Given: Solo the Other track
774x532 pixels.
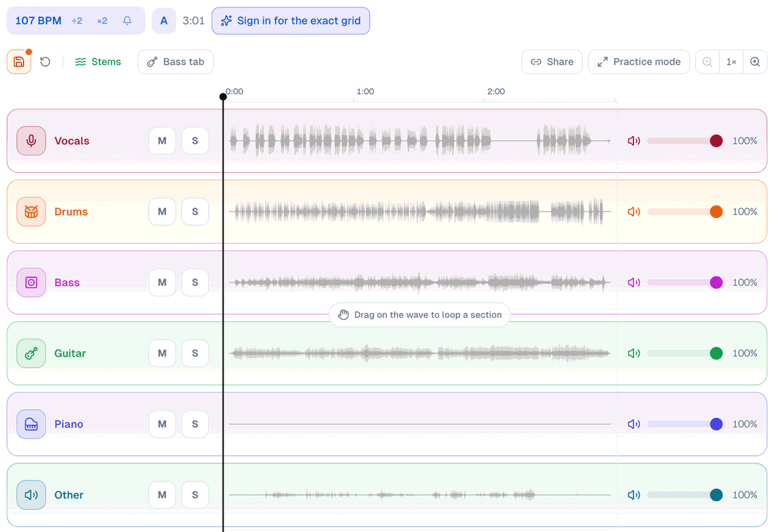Looking at the screenshot, I should click(x=195, y=495).
